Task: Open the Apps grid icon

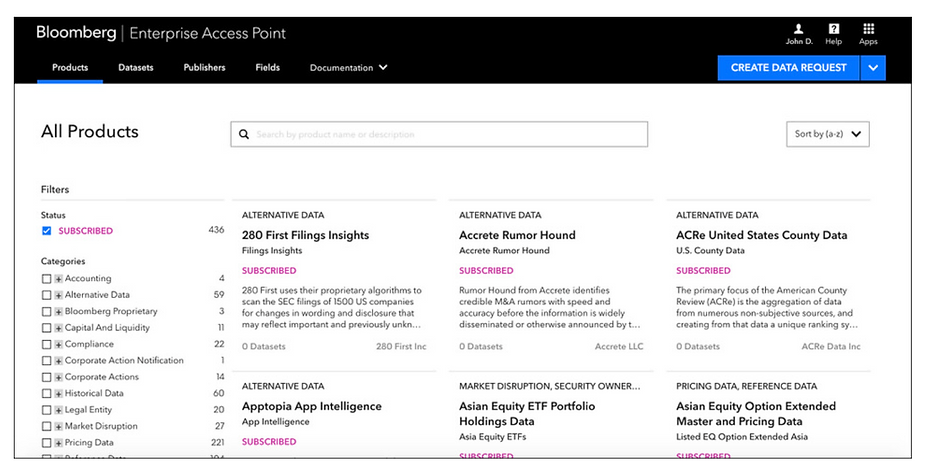Action: click(868, 29)
